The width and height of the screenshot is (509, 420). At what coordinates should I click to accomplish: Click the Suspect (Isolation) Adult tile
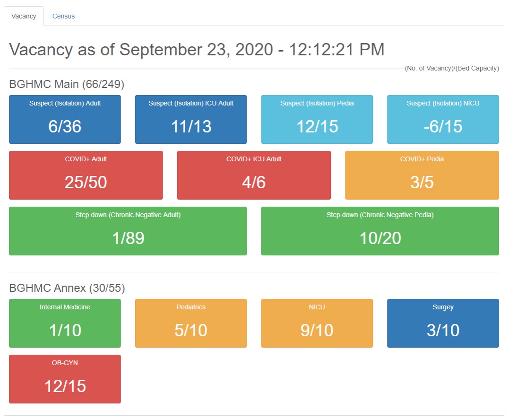[65, 119]
